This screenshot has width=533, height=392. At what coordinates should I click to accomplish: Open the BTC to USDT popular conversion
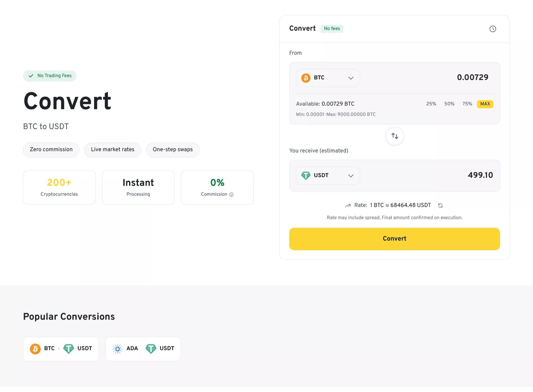[x=61, y=349]
